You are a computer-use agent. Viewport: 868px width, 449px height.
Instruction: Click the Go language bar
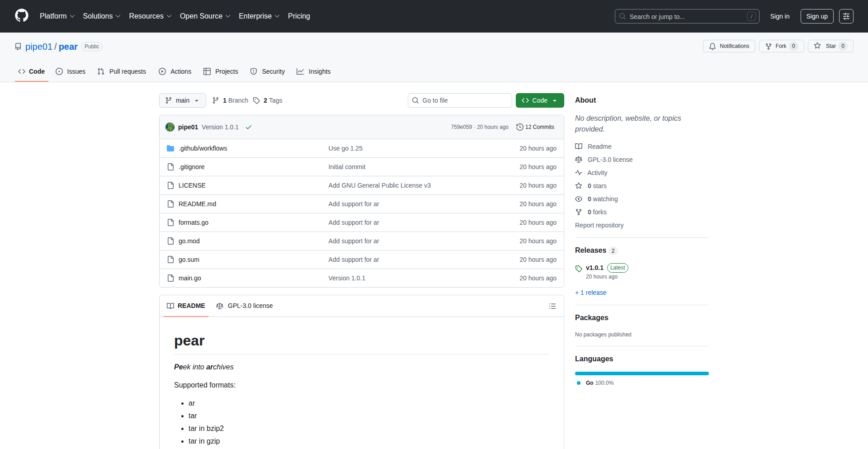(642, 373)
